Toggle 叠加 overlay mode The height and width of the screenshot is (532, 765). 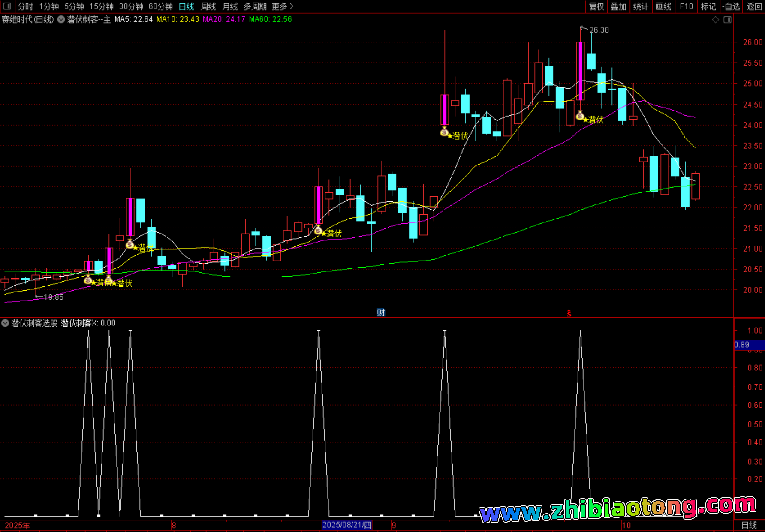(618, 6)
